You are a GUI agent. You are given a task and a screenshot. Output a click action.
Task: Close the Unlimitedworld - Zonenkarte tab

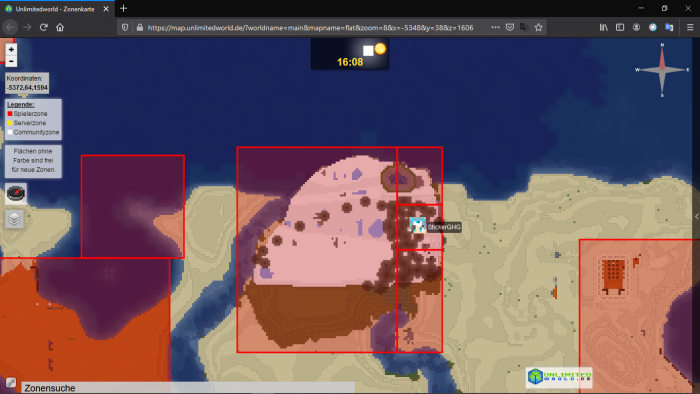(x=106, y=9)
